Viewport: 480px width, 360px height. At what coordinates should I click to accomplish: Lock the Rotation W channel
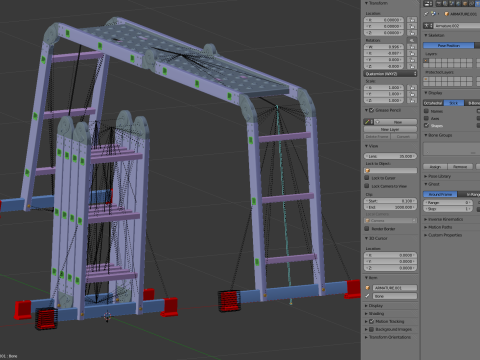[x=412, y=47]
